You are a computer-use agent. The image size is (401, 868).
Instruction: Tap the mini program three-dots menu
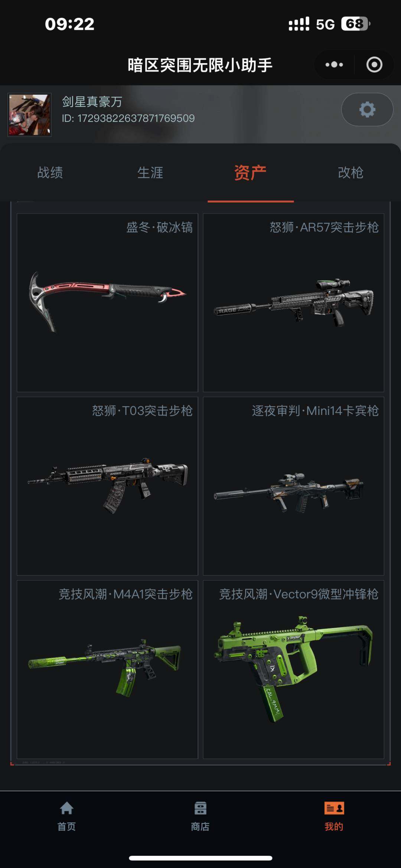[334, 65]
